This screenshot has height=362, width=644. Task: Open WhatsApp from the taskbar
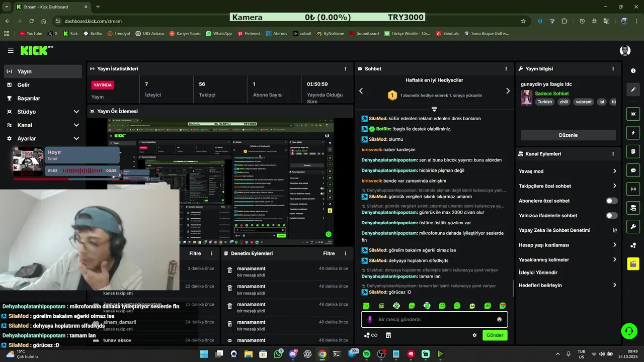pyautogui.click(x=278, y=354)
